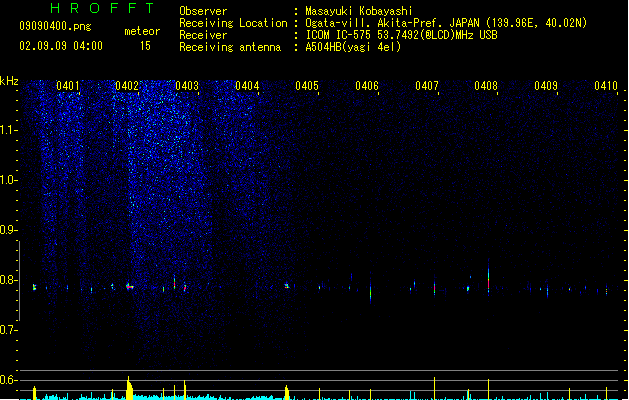Click the kHz axis unit label
The height and width of the screenshot is (400, 629).
tap(9, 81)
